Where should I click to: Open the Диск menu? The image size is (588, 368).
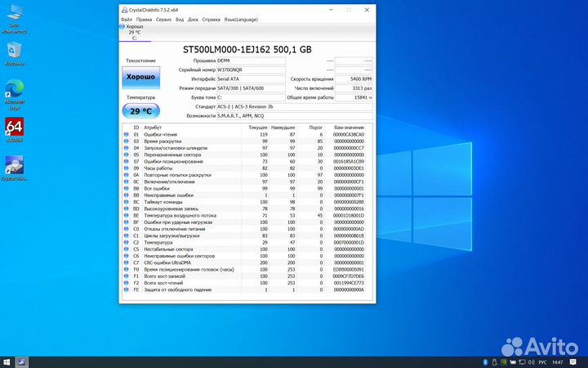193,20
